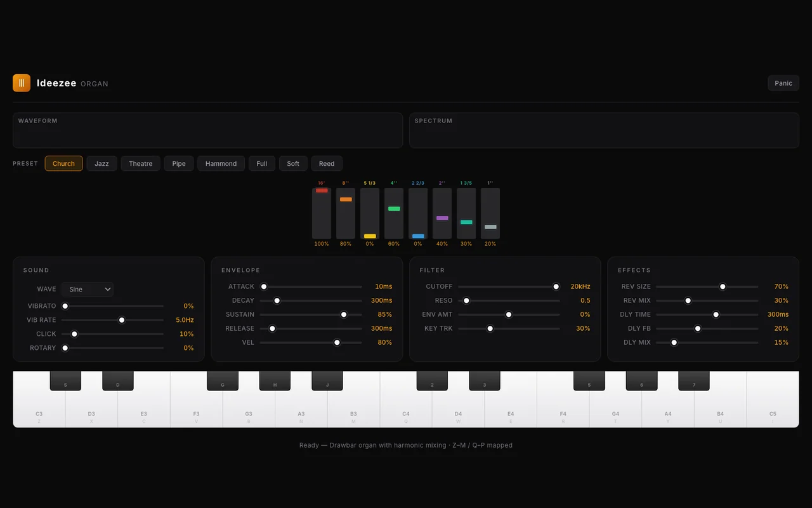
Task: Play the black key labeled 5
Action: point(589,381)
